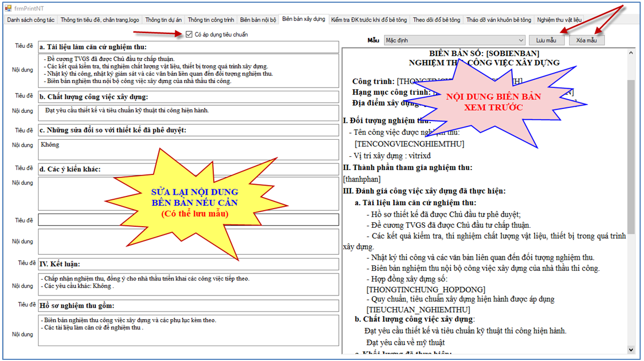Click the 'Hồ sơ nghiệm thu gồm' title field
This screenshot has width=644, height=361.
point(188,305)
